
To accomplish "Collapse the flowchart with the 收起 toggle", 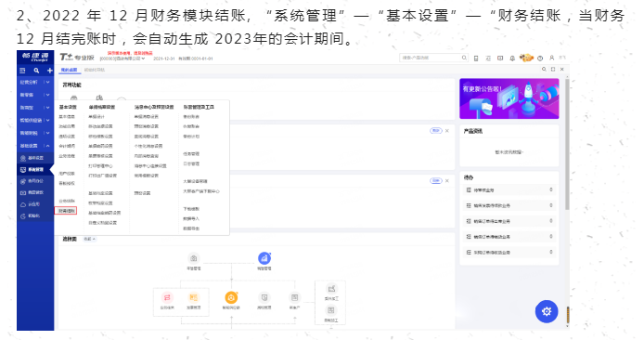I will (x=89, y=239).
